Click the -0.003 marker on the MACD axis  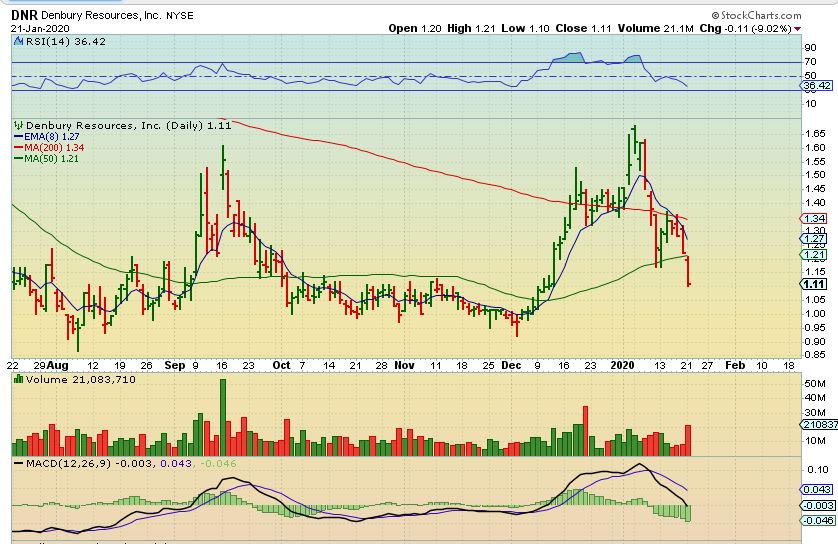pos(817,506)
